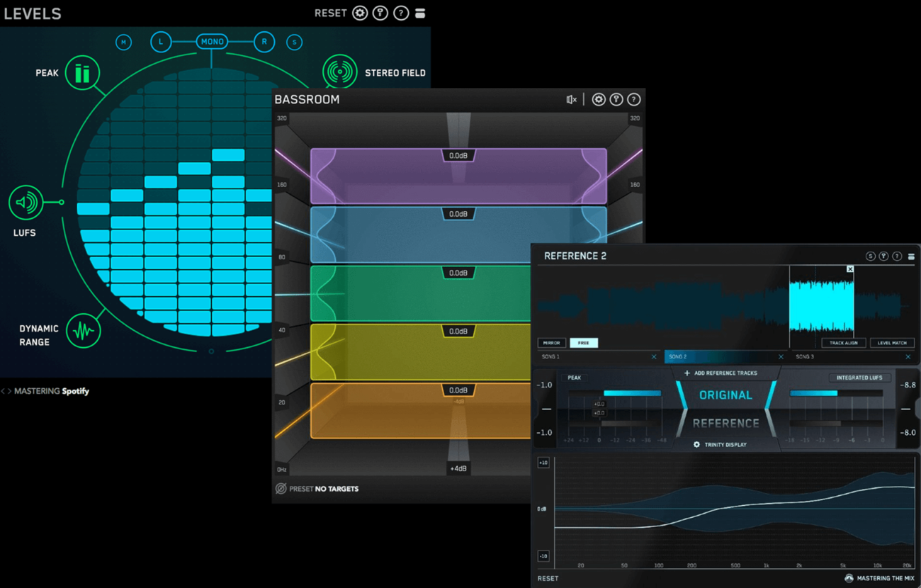Activate the MIRROR mode toggle
The height and width of the screenshot is (588, 921).
click(551, 342)
